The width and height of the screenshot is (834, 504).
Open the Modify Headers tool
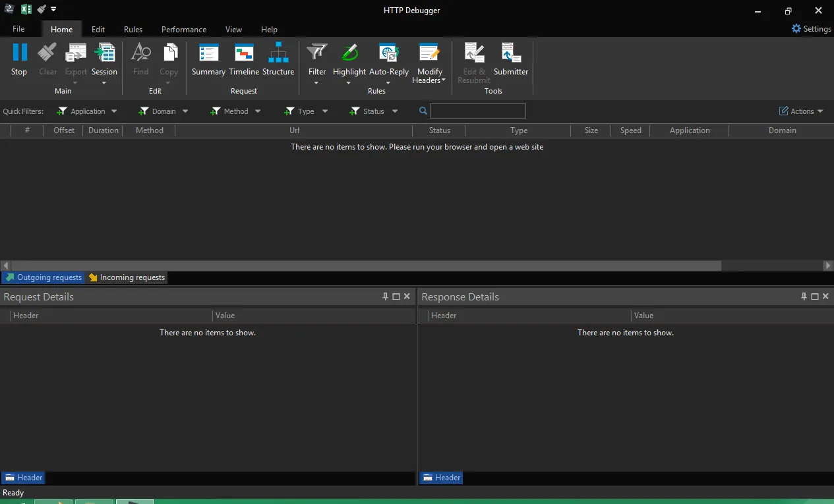point(429,63)
